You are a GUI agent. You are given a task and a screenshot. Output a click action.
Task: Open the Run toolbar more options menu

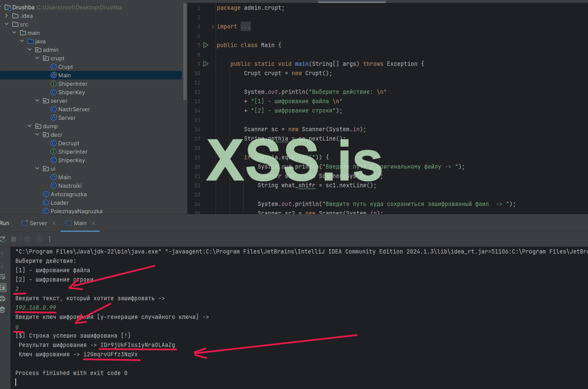click(x=50, y=239)
